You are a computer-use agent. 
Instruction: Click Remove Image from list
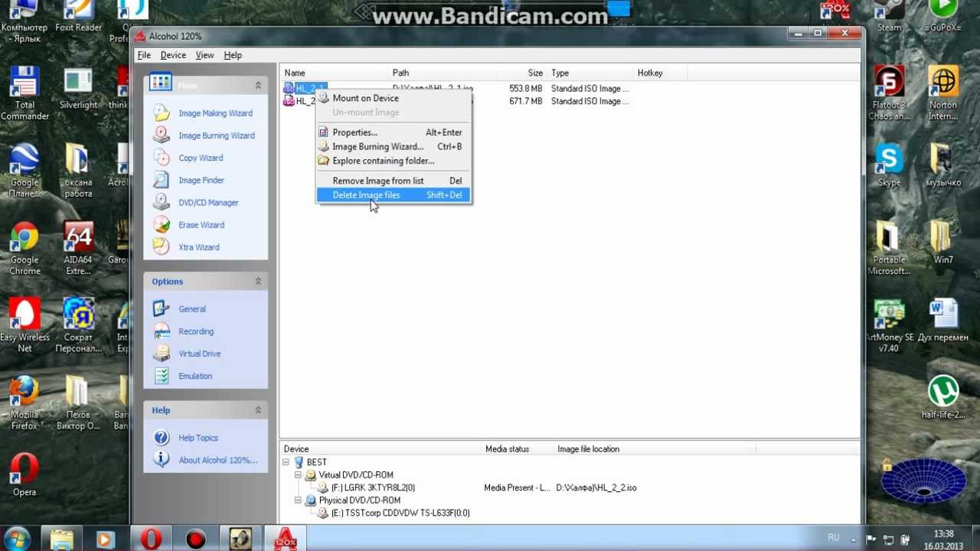tap(394, 181)
